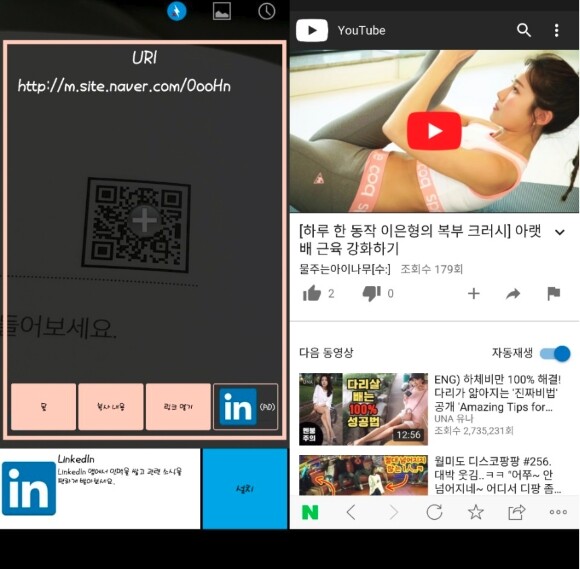Go back with browser back arrow
Screen dimensions: 580x569
[x=351, y=512]
